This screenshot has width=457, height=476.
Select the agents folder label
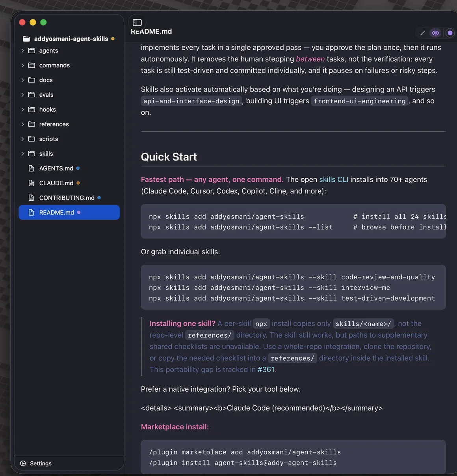[x=48, y=50]
